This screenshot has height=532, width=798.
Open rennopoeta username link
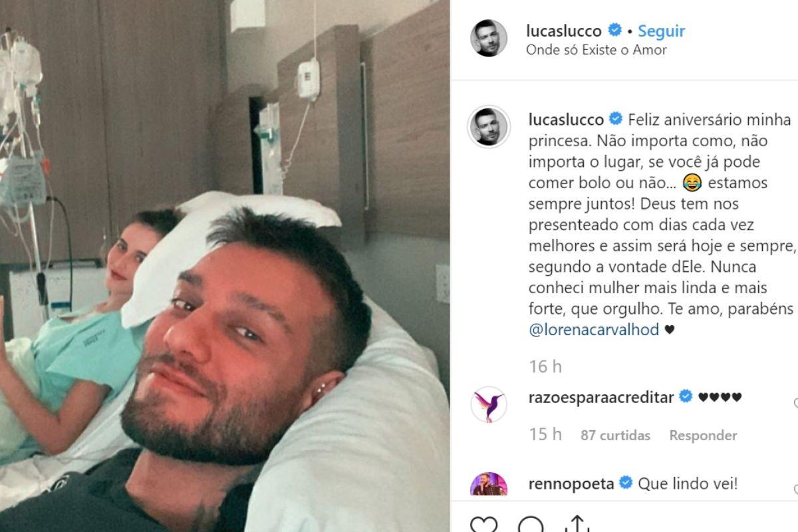pos(572,483)
